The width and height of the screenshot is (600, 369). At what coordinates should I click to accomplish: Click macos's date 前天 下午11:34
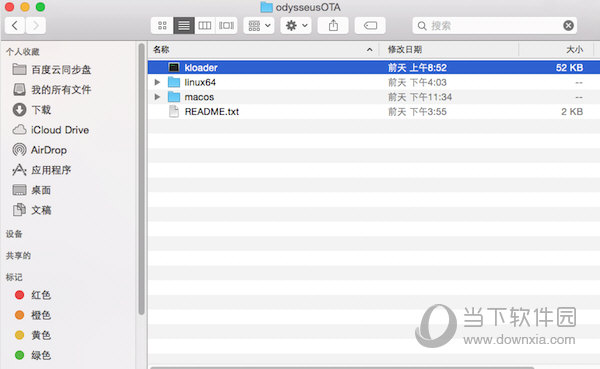click(x=420, y=97)
